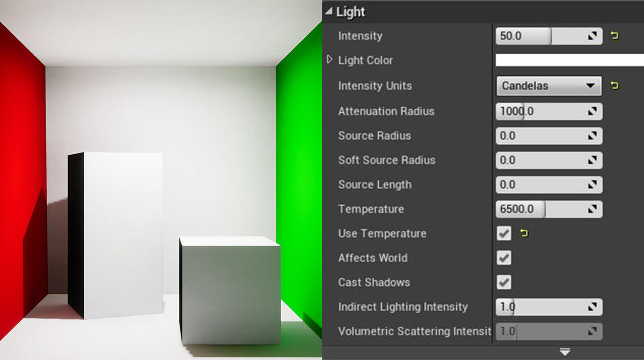Click the drag arrow icon in Attenuation Radius field
The image size is (644, 360).
(x=592, y=111)
